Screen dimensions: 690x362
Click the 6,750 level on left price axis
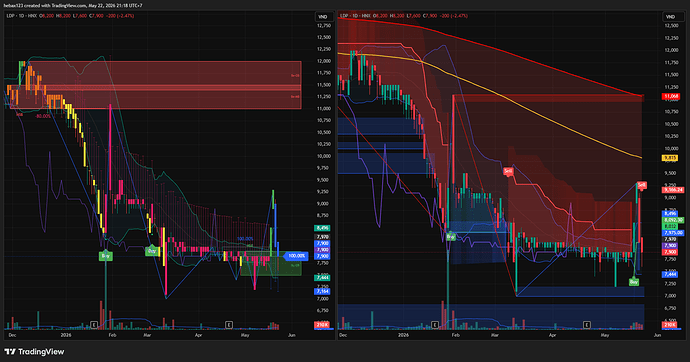pos(324,311)
